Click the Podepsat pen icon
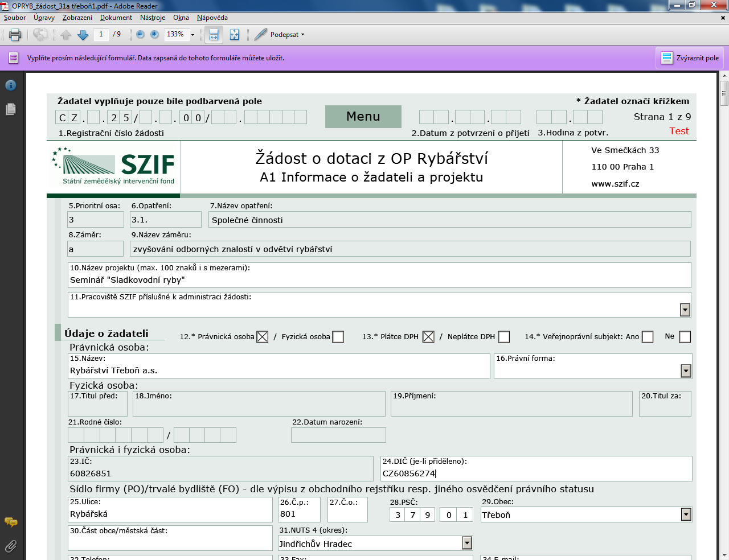729x560 pixels. coord(260,35)
